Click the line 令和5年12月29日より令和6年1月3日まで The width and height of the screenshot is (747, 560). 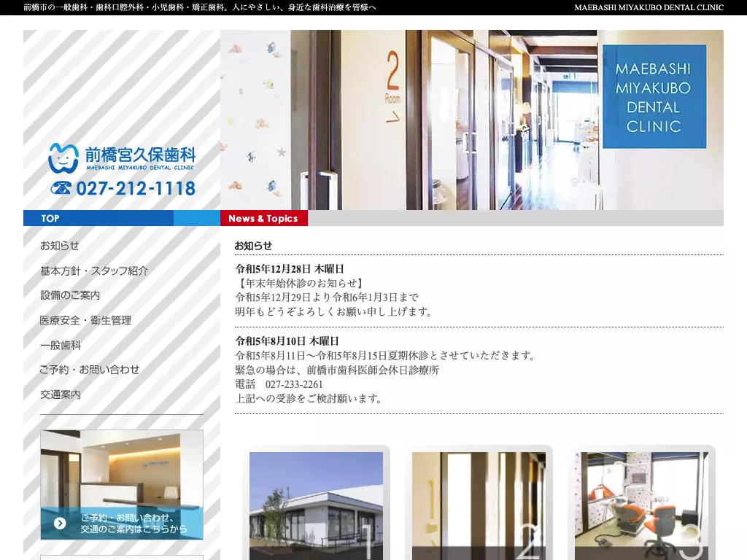click(x=327, y=297)
